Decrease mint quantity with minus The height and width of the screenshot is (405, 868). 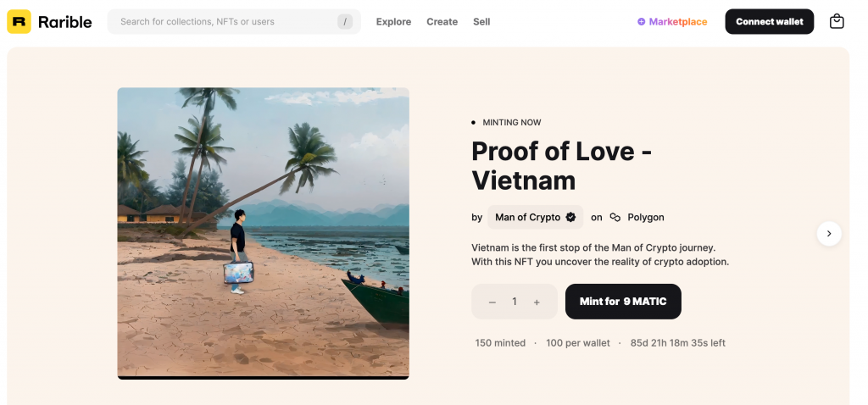coord(492,302)
